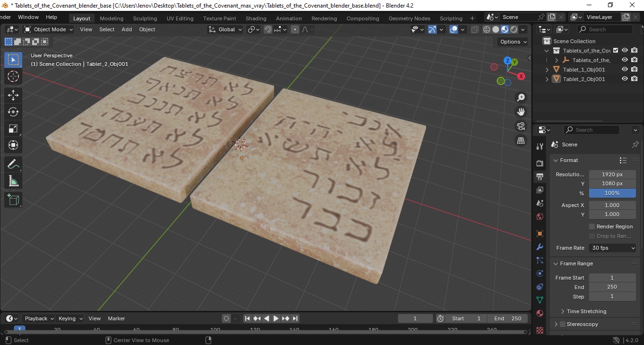The width and height of the screenshot is (644, 345).
Task: Open the Keying menu in timeline
Action: pyautogui.click(x=70, y=318)
